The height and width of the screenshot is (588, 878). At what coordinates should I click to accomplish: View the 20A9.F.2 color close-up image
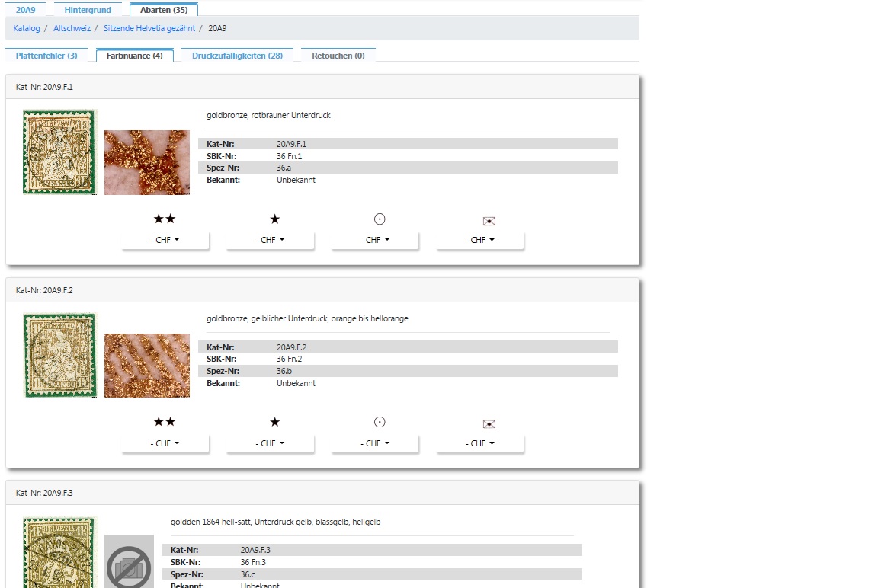147,365
